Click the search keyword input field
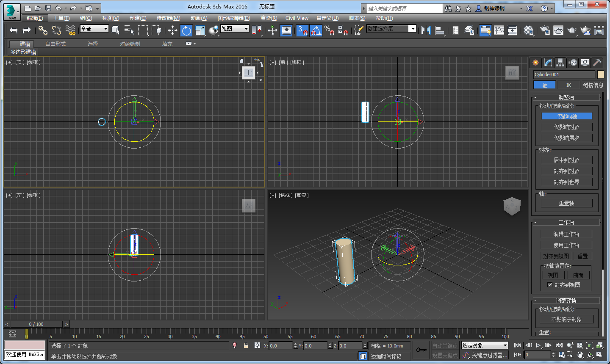The width and height of the screenshot is (610, 364). tap(405, 8)
